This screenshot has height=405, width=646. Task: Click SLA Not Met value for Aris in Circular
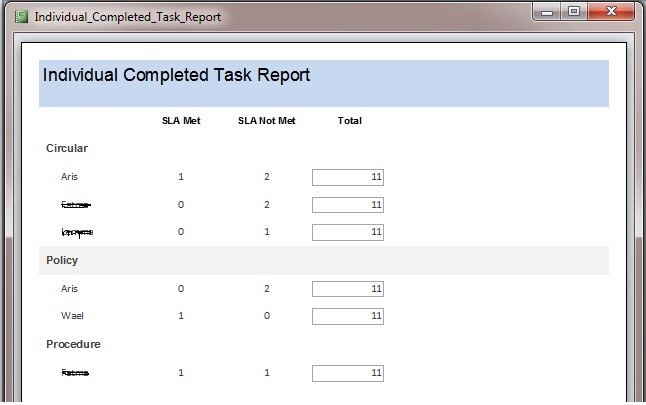pyautogui.click(x=267, y=177)
